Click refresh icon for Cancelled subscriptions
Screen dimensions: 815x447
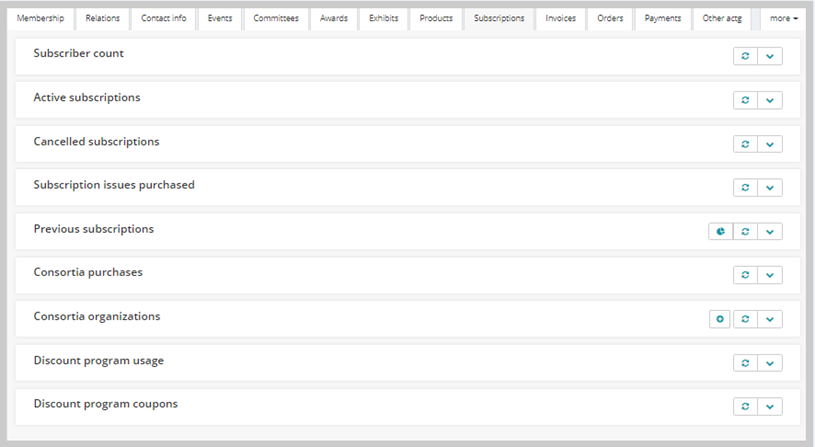(745, 144)
